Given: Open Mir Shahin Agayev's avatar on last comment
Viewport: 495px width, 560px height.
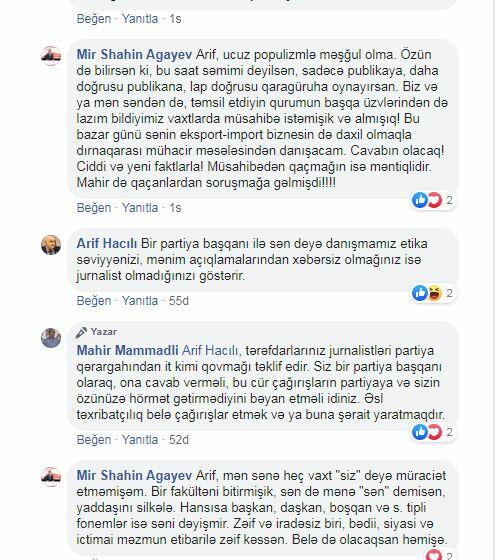Looking at the screenshot, I should coord(51,477).
